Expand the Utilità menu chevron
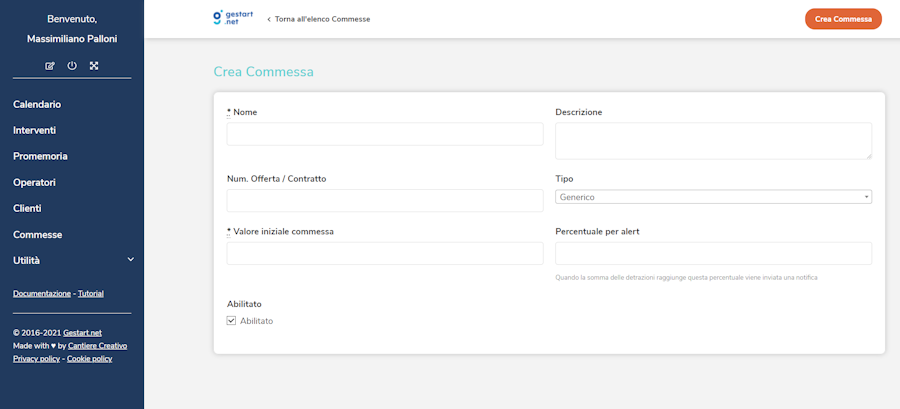Viewport: 900px width, 409px height. pyautogui.click(x=130, y=260)
